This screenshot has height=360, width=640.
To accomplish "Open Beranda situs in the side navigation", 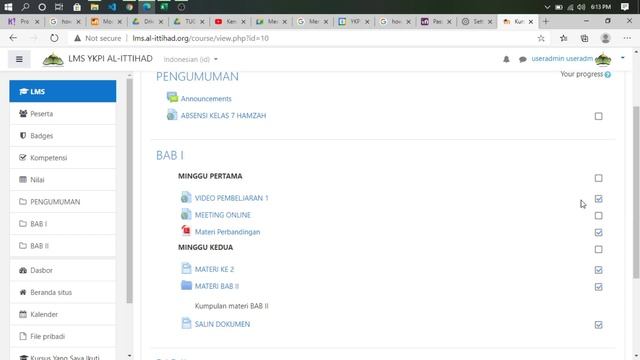I will click(x=63, y=292).
